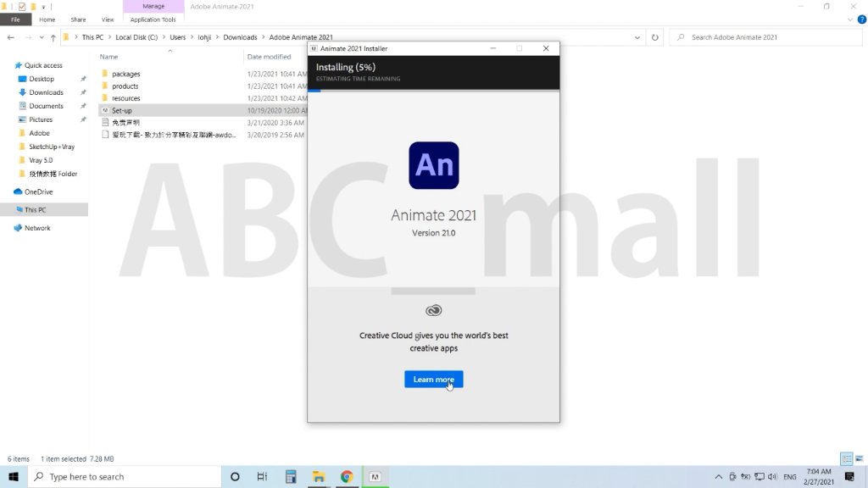Click Downloads in address breadcrumb
This screenshot has width=868, height=488.
[x=240, y=37]
